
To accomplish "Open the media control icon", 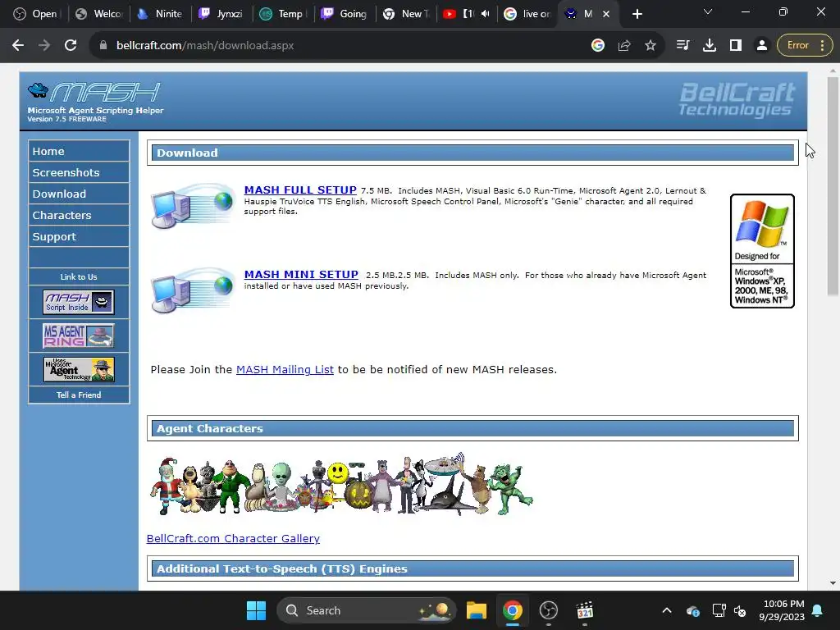I will coord(683,46).
